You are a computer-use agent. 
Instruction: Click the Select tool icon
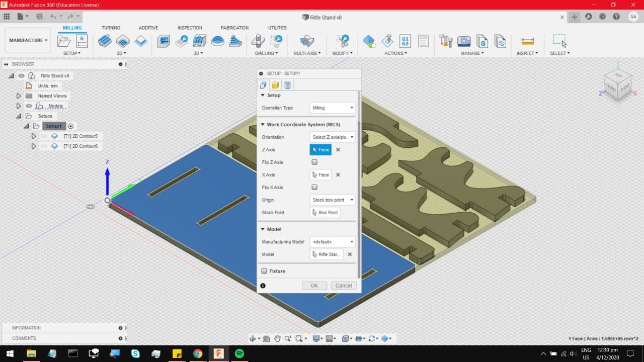pos(559,41)
